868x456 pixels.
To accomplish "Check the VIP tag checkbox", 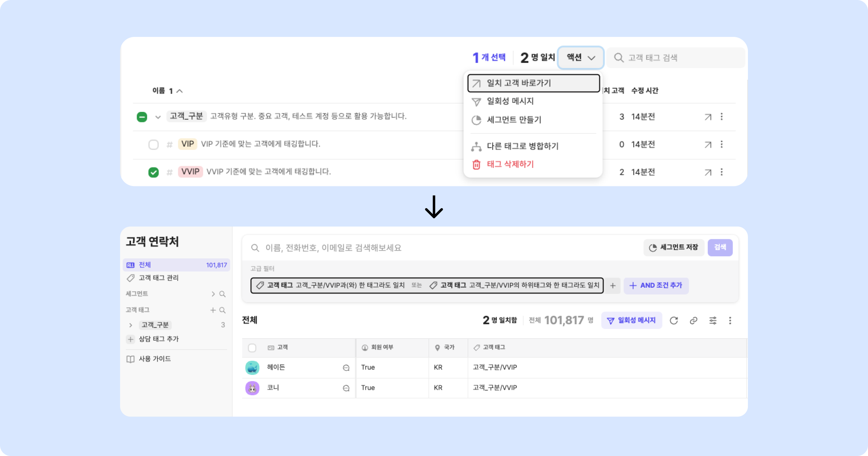I will 153,145.
